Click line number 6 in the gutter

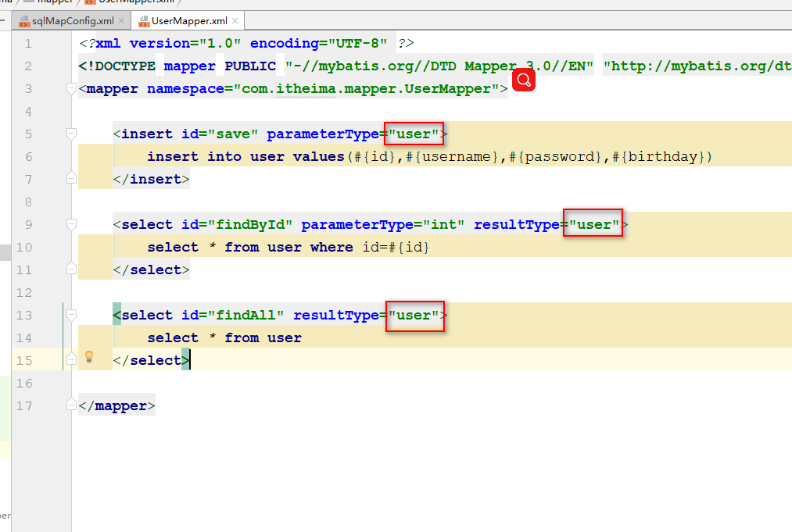tap(28, 157)
